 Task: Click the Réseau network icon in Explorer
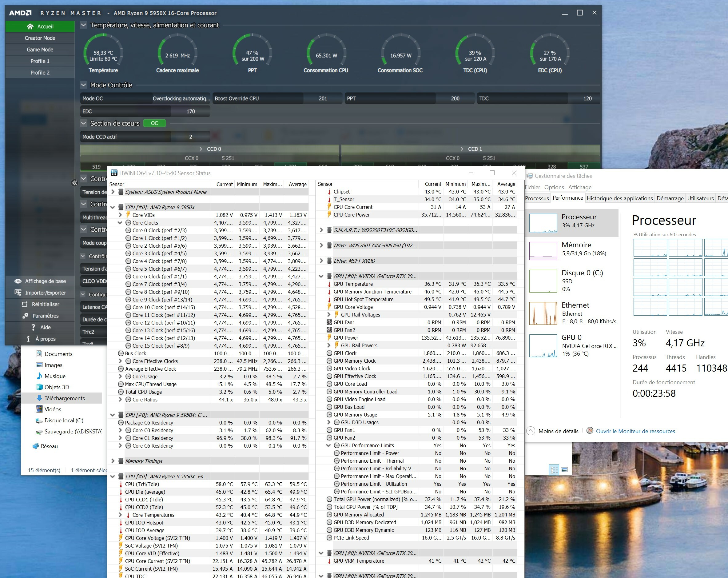coord(35,446)
